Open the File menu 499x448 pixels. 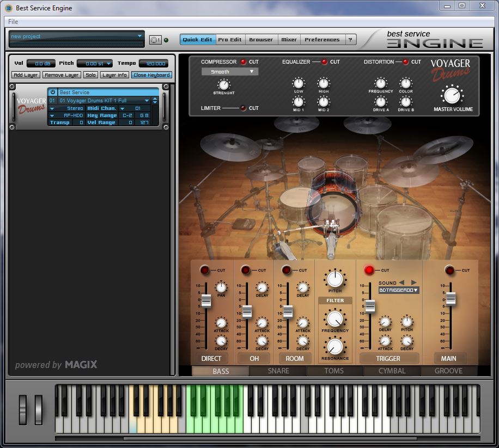pos(13,22)
